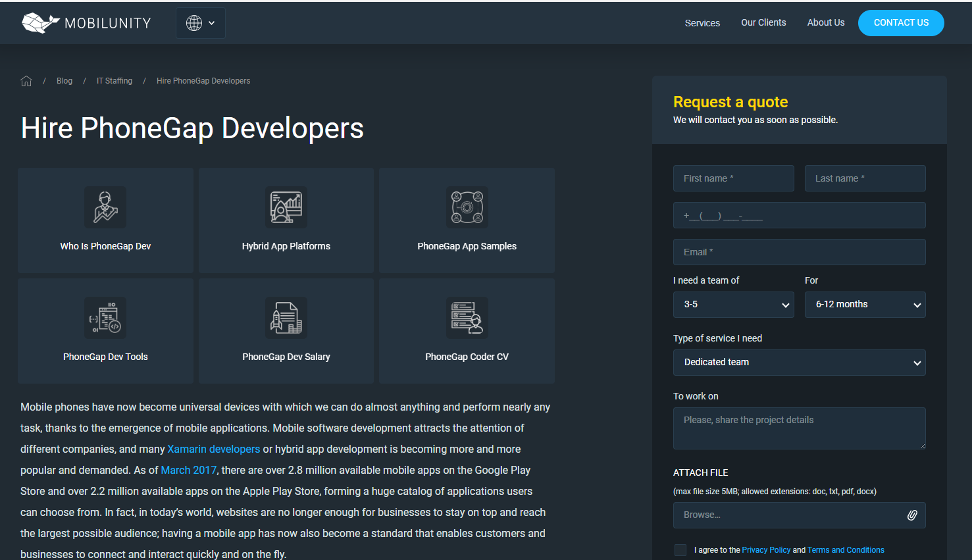Click the home breadcrumb icon
Screen dimensions: 972x560
coord(26,81)
